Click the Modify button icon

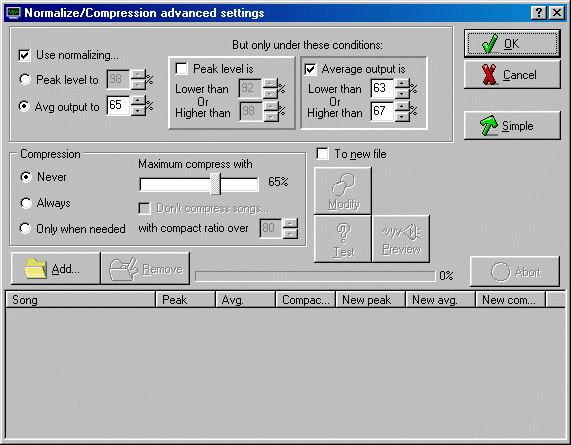click(343, 191)
